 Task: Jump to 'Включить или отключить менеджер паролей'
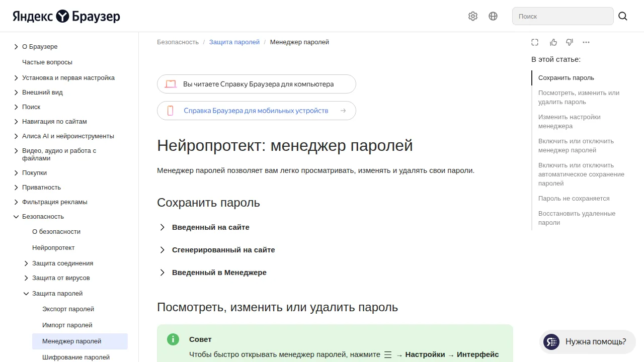576,146
